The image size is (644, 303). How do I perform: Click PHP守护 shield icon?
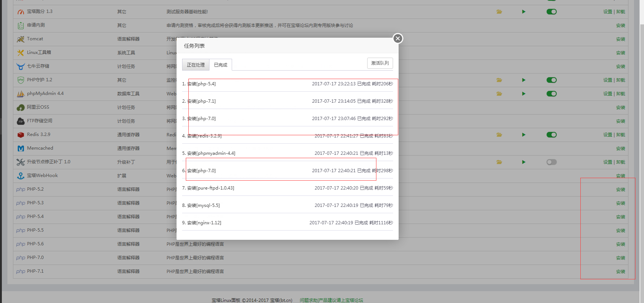[21, 80]
